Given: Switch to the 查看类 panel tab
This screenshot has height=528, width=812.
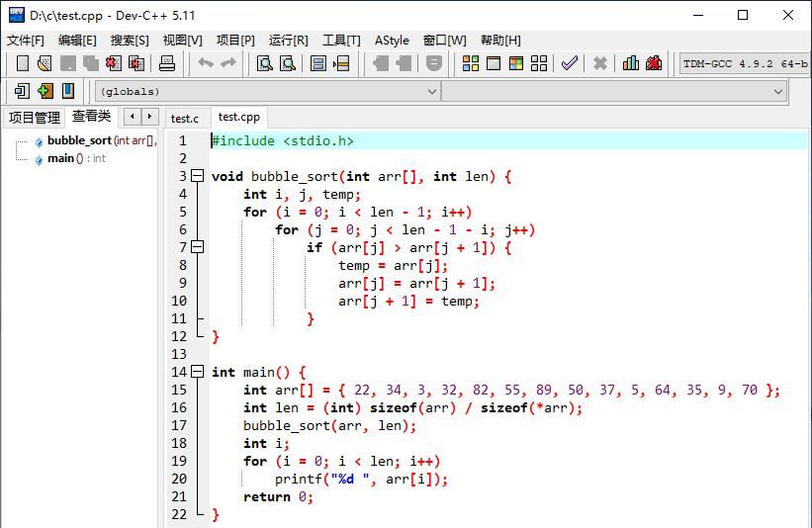Looking at the screenshot, I should click(92, 116).
